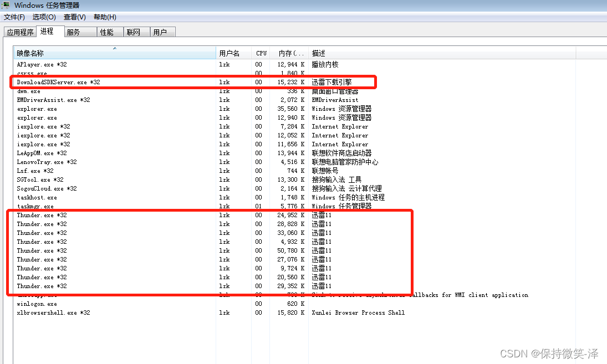The width and height of the screenshot is (607, 364).
Task: Sort processes by CPU usage
Action: click(261, 53)
